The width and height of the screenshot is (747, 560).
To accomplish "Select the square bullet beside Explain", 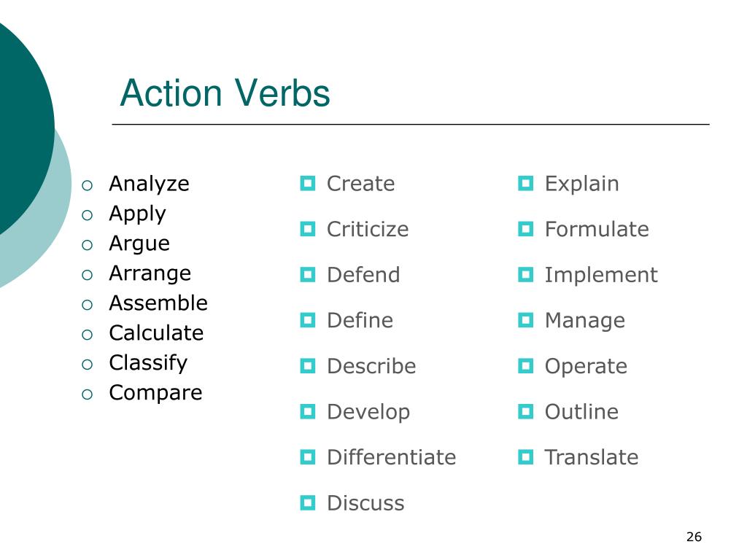I will tap(525, 183).
